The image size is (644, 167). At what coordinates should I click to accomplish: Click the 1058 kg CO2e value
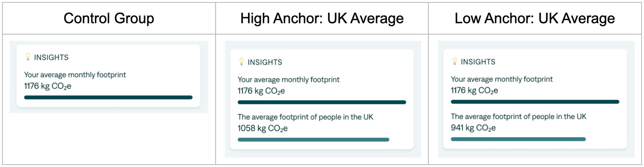(262, 128)
